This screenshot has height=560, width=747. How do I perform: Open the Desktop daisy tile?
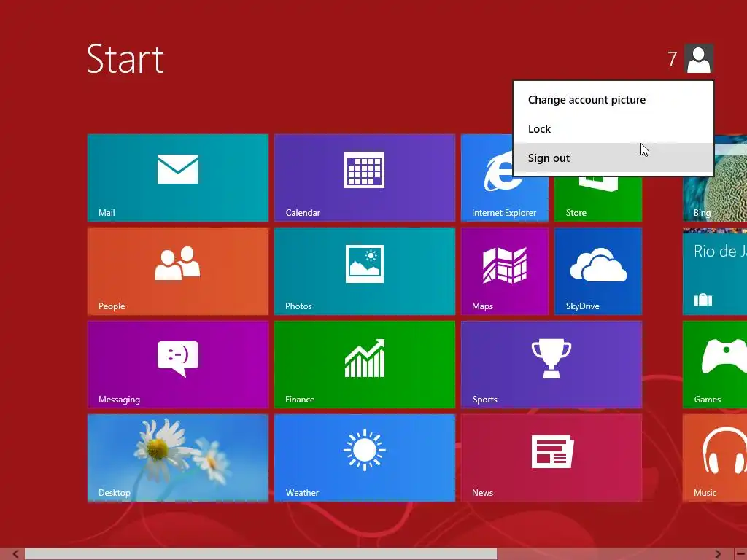point(178,458)
